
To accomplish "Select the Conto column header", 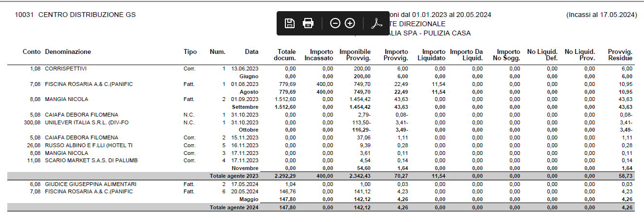I will click(x=32, y=52).
